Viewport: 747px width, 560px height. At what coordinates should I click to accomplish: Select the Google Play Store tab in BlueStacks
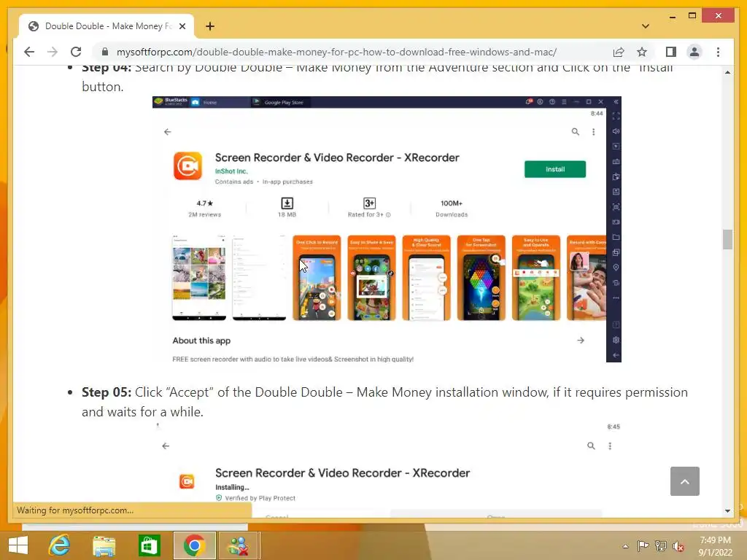[x=279, y=102]
